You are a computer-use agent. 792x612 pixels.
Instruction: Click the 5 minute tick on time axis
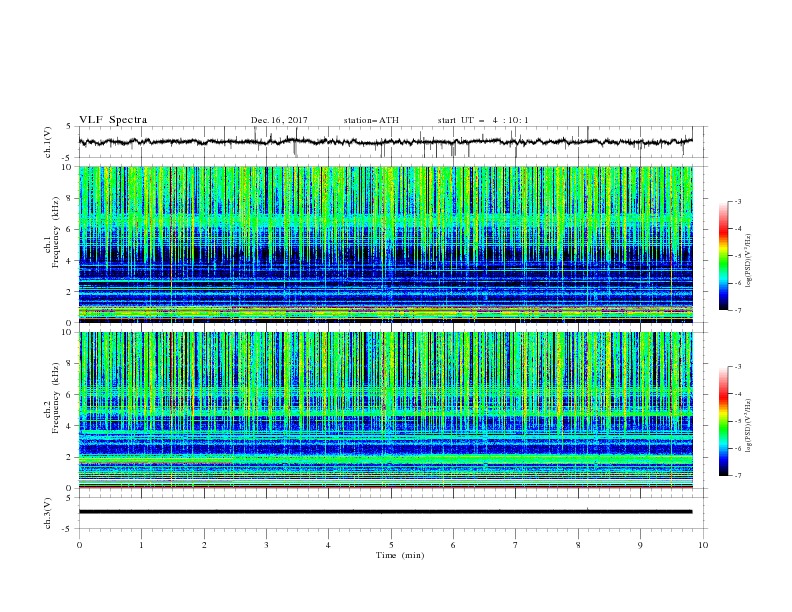click(x=391, y=545)
